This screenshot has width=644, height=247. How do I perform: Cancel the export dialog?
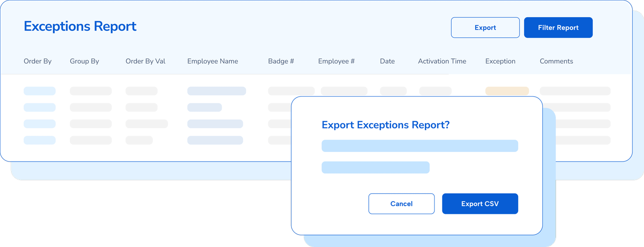(x=401, y=204)
